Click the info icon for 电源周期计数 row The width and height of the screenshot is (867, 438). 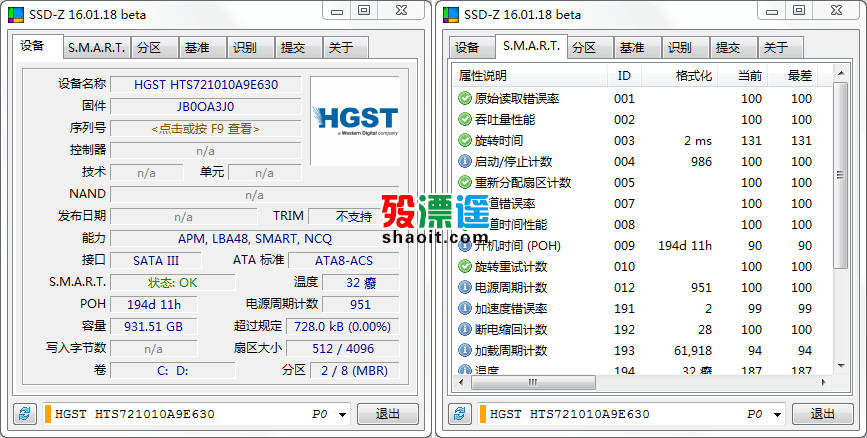click(x=464, y=288)
